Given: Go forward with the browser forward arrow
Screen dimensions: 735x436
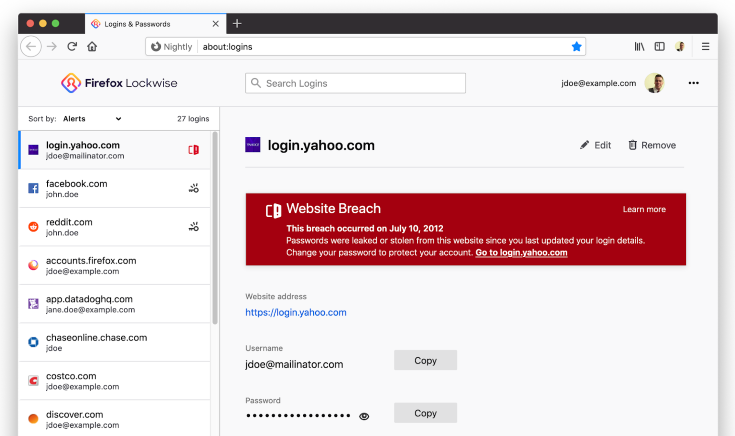Looking at the screenshot, I should coord(52,46).
